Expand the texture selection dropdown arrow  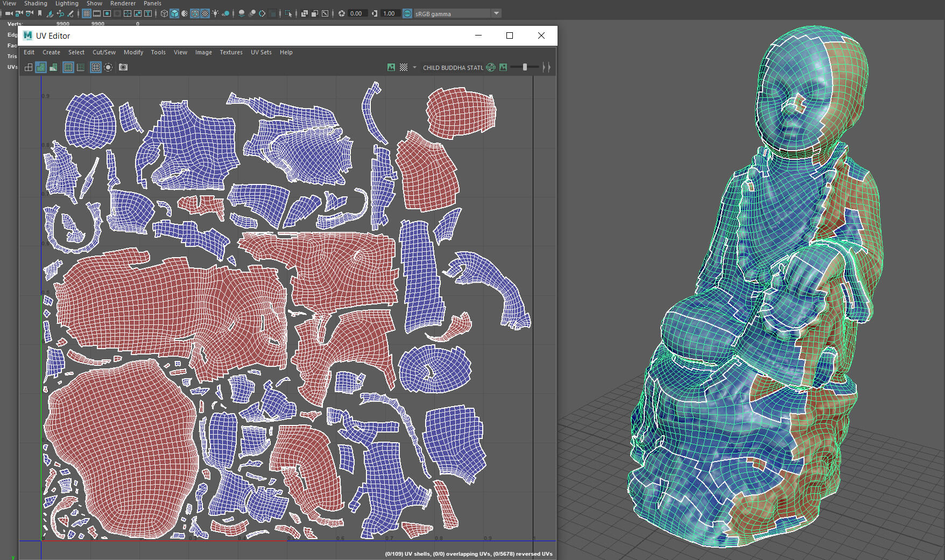click(x=414, y=67)
